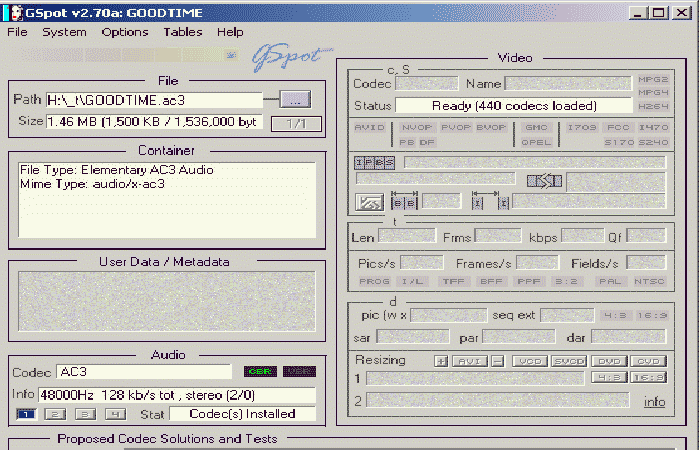Select audio stream 4 button

(x=117, y=413)
